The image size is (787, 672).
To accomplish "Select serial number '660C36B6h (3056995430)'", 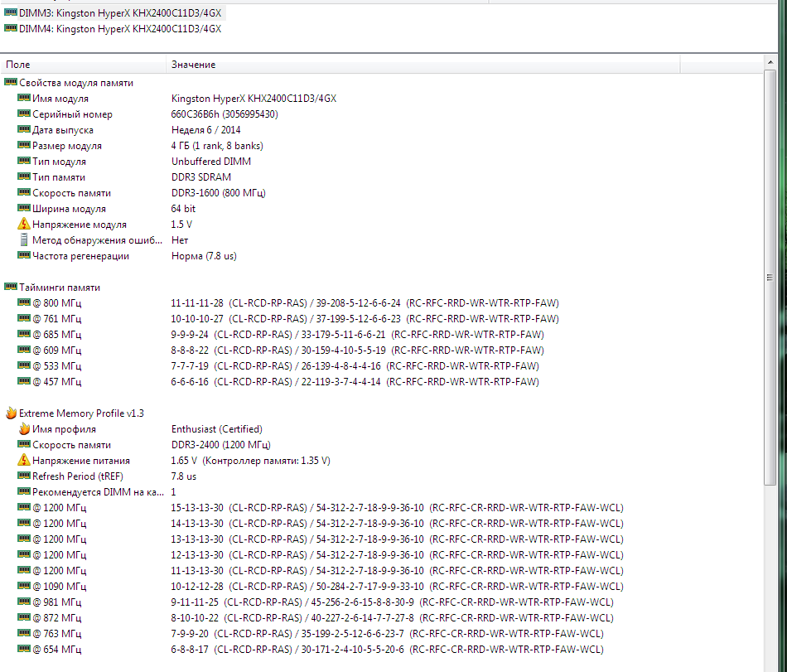I will tap(225, 114).
